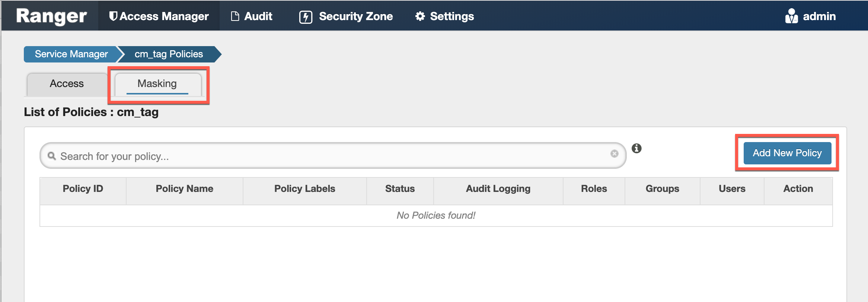Click the Security Zone lightning icon
This screenshot has width=868, height=302.
coord(306,17)
